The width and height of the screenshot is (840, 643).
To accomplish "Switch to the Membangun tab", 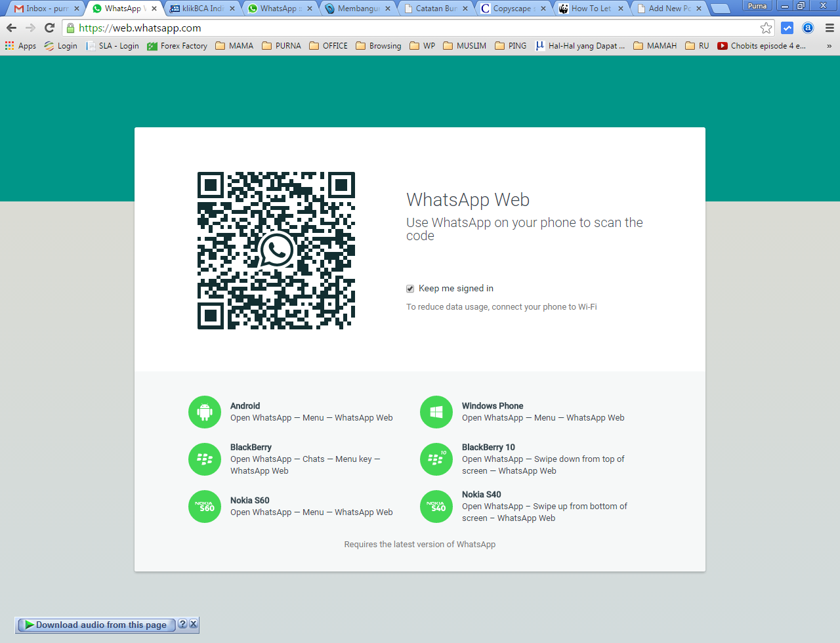I will click(x=356, y=9).
